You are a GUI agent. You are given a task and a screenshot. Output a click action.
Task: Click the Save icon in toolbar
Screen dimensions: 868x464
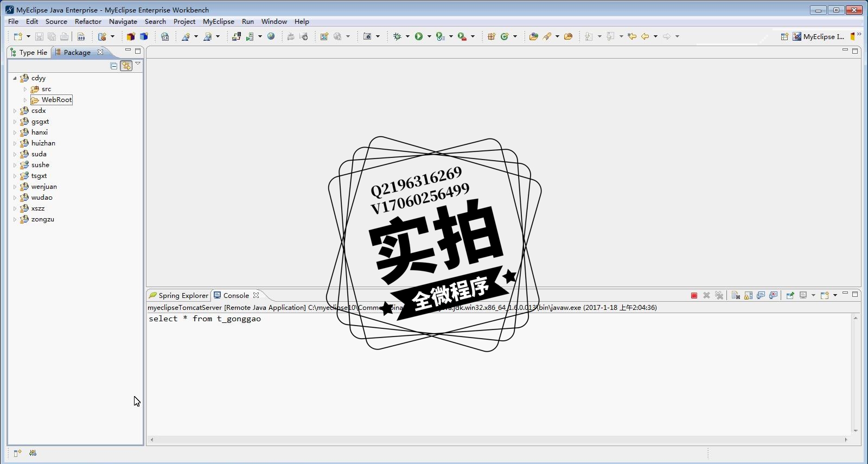point(39,36)
